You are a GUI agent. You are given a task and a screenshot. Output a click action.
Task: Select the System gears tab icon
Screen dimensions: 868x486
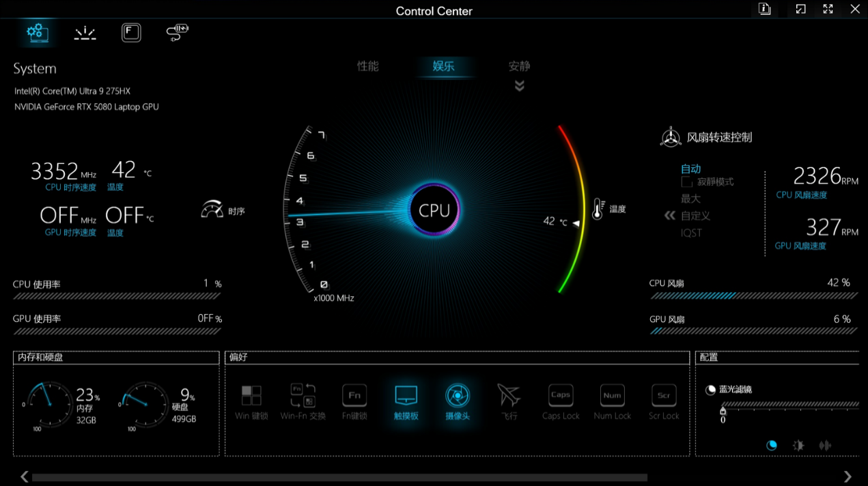(37, 31)
